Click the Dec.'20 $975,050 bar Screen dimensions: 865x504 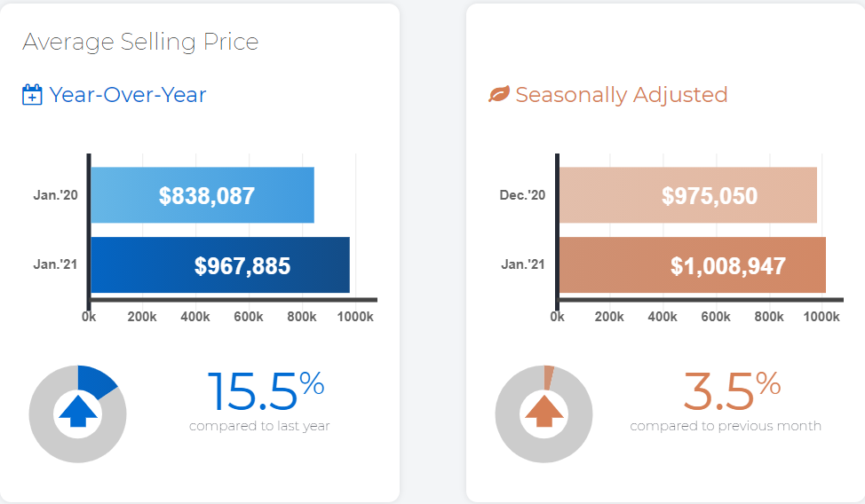(x=688, y=195)
